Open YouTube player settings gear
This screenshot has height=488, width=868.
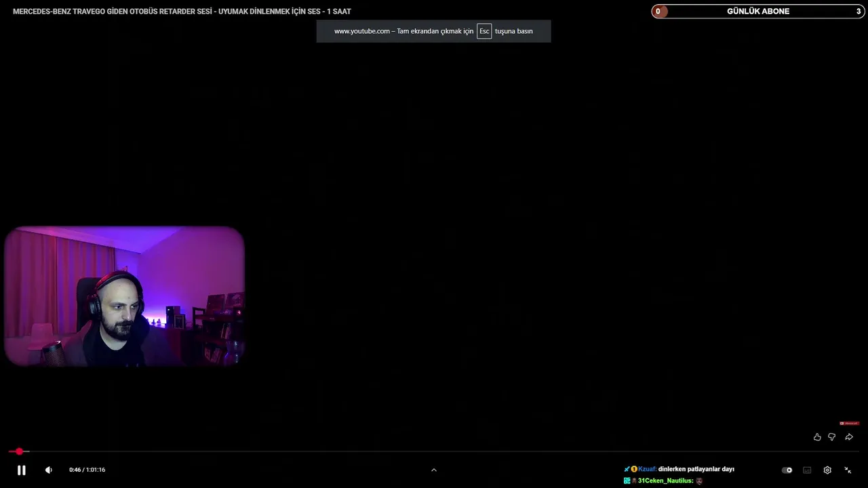coord(827,470)
